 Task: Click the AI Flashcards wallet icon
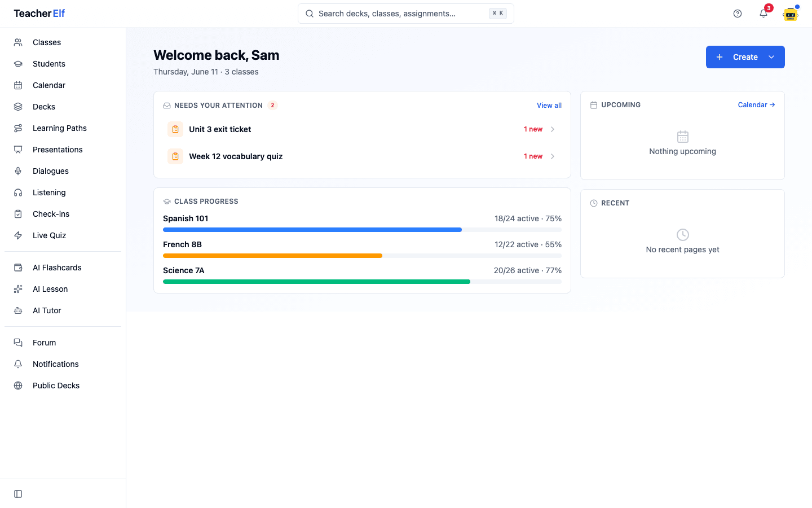[x=18, y=268]
